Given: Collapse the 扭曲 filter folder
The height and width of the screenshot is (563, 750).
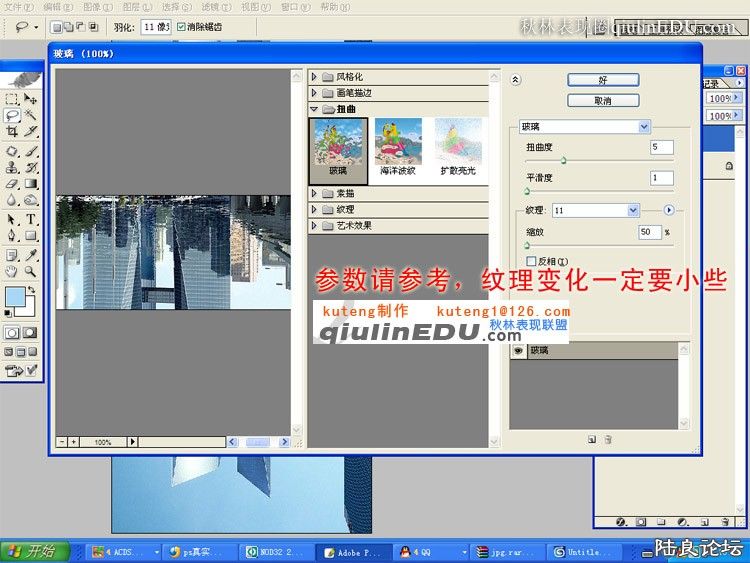Looking at the screenshot, I should pyautogui.click(x=315, y=109).
